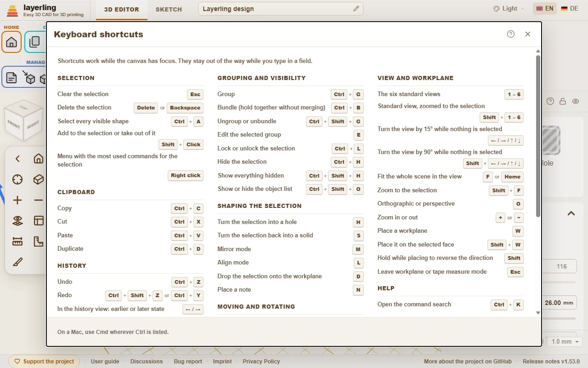Open the 1.0 mm dropdown
Screen dimensions: 588x368
coord(565,341)
